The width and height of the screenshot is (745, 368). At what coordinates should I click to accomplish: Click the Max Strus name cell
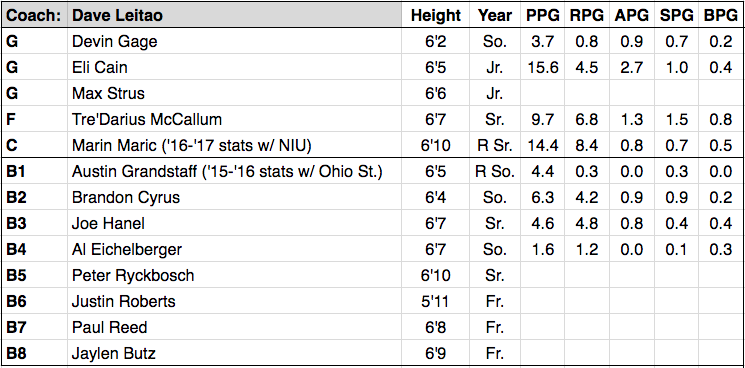pyautogui.click(x=235, y=93)
